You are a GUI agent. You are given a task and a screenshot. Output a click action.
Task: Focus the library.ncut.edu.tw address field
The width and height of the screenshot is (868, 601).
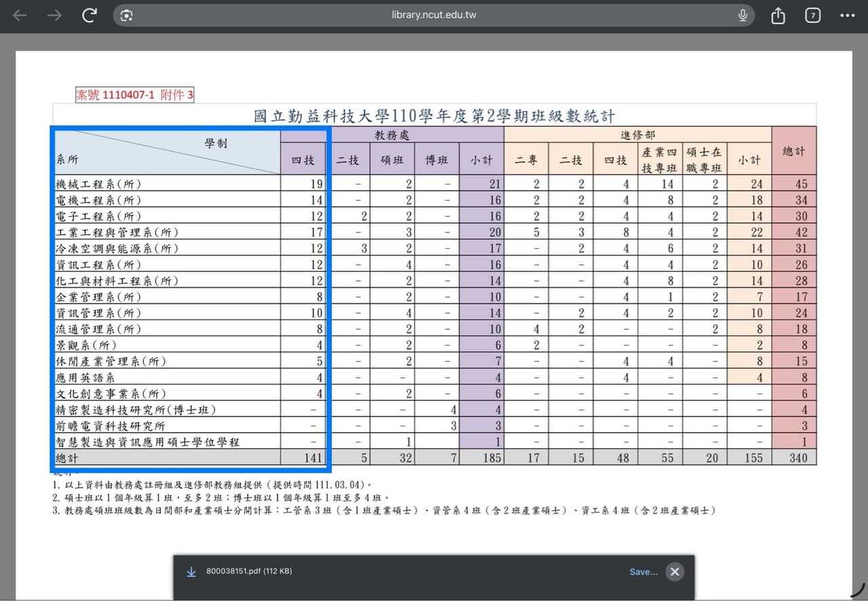click(x=434, y=15)
